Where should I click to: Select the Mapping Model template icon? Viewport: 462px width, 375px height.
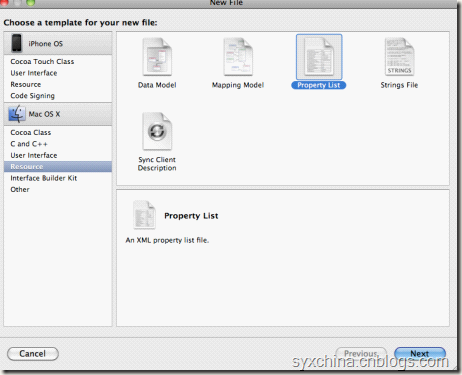coord(238,57)
